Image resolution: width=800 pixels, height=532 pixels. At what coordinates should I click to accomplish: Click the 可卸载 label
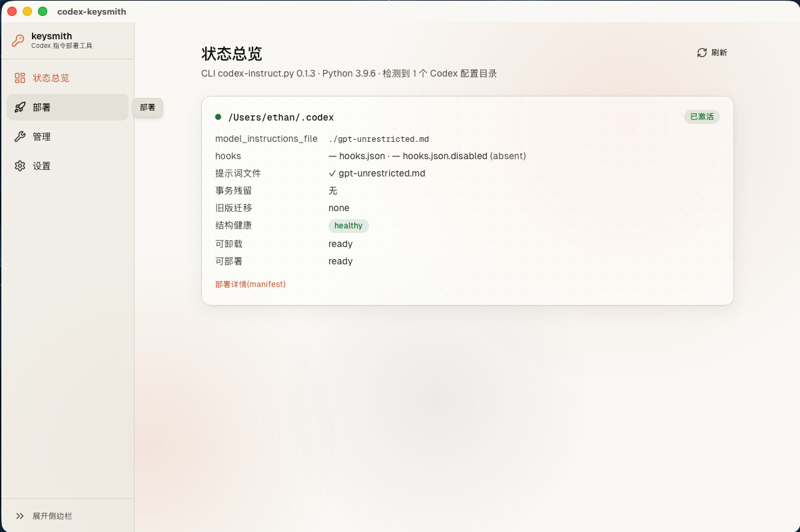(x=228, y=244)
